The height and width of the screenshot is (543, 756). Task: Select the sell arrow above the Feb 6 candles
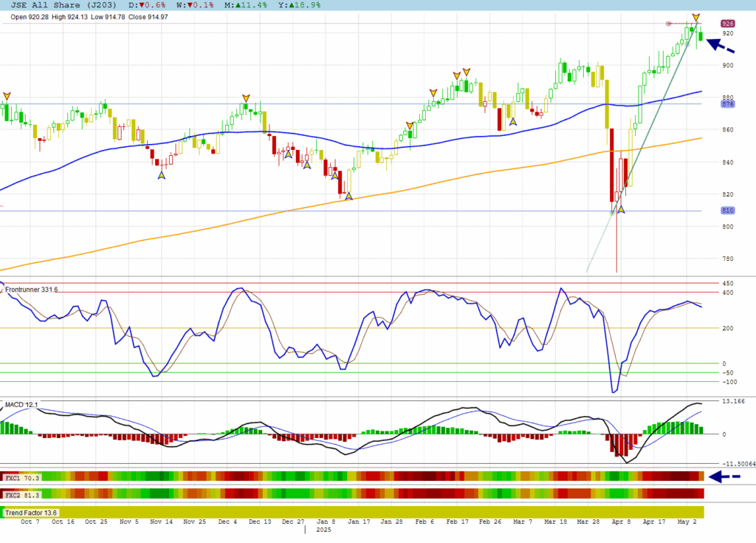click(x=433, y=92)
